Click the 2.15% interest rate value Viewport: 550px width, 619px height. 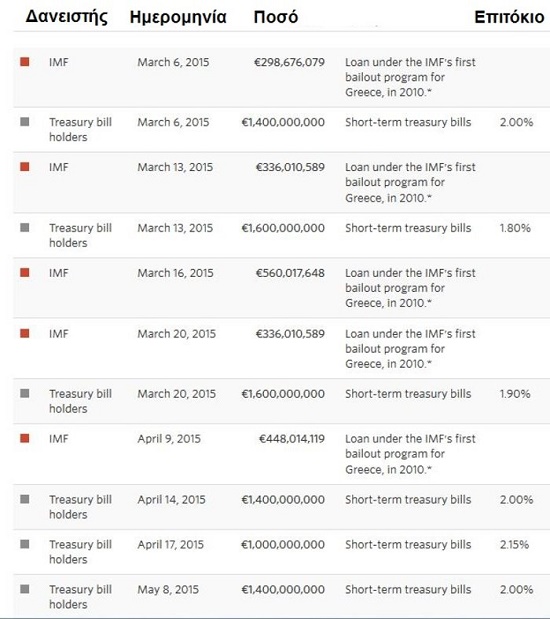[514, 544]
